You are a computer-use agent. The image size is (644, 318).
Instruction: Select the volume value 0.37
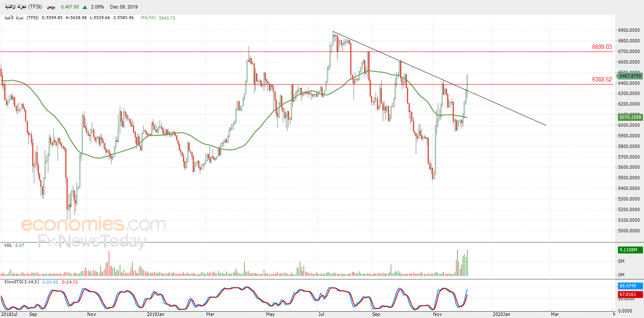click(19, 245)
